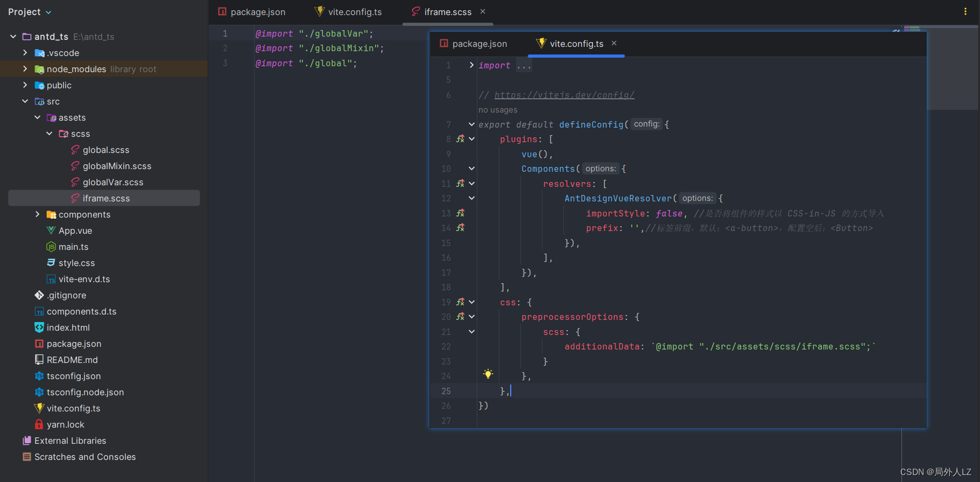Expand the public folder
The image size is (980, 482).
(25, 85)
